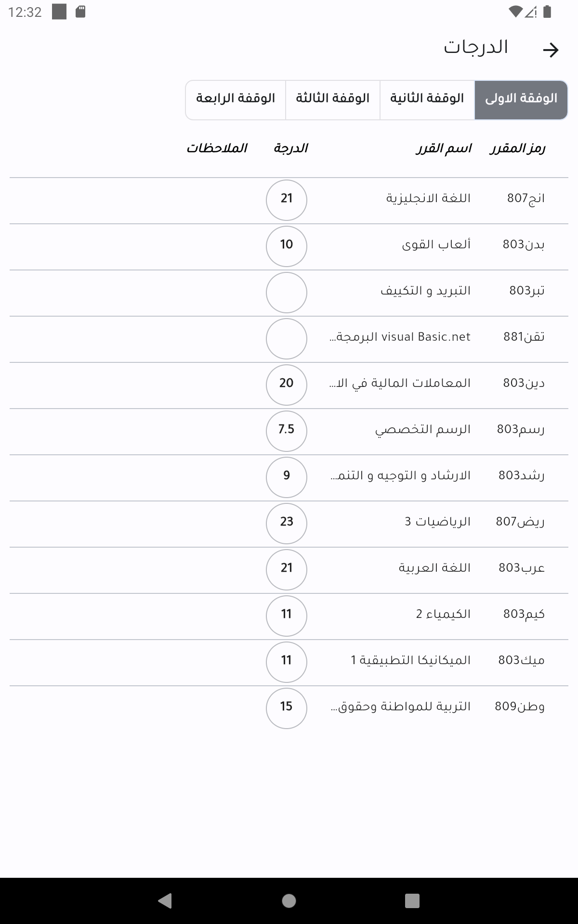Select the اللغة الانجليزية course row
Screen dimensions: 578x924
[428, 198]
